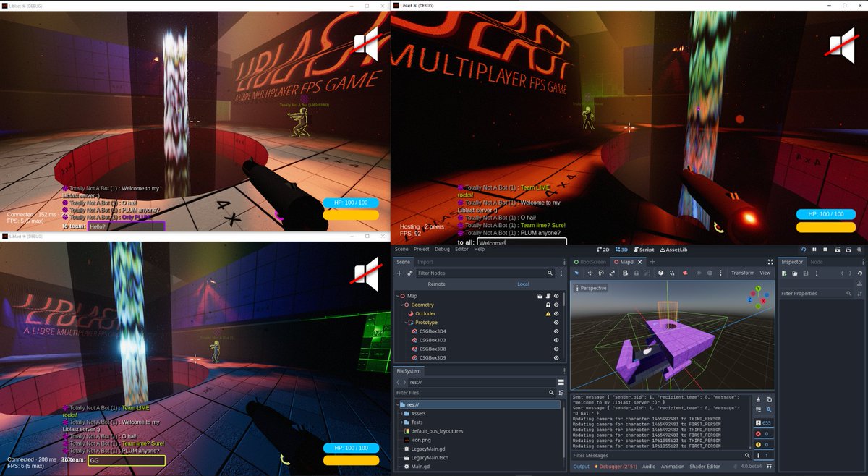The height and width of the screenshot is (476, 868).
Task: Open the Debug menu in Godot menu bar
Action: click(x=442, y=250)
